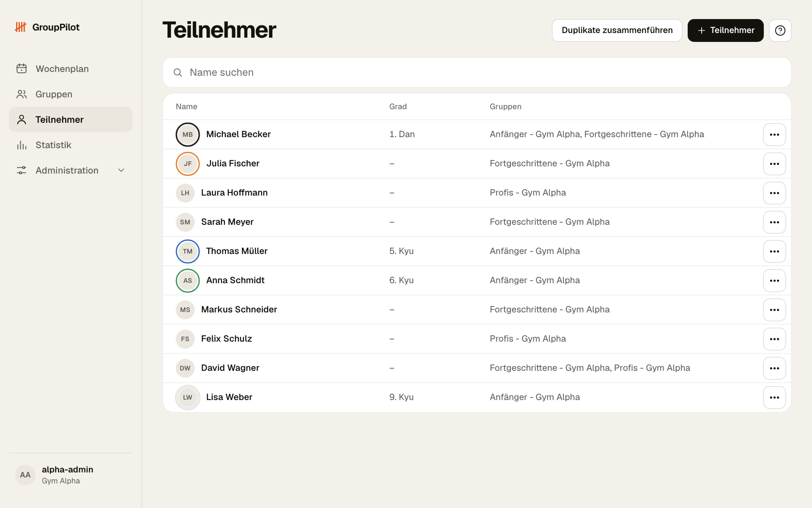Viewport: 812px width, 508px height.
Task: Click the JF avatar with orange ring
Action: (188, 164)
